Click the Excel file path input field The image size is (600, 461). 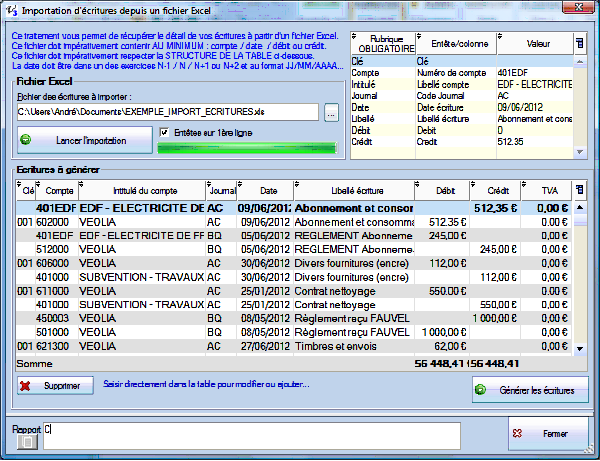point(167,112)
